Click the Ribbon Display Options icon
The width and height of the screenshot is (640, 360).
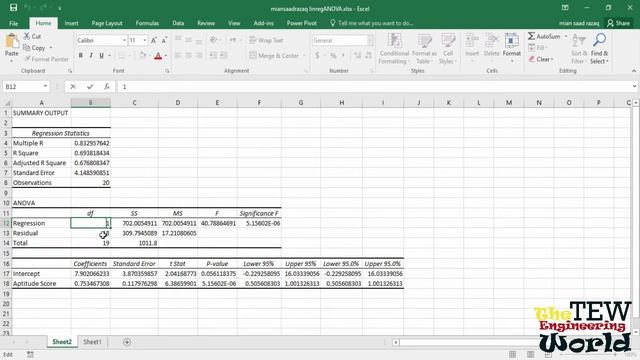565,8
